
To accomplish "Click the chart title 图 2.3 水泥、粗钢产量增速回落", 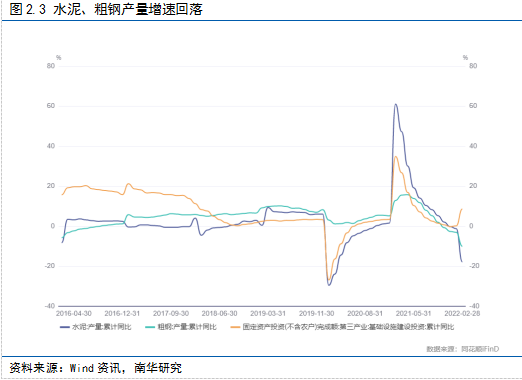I will (106, 9).
